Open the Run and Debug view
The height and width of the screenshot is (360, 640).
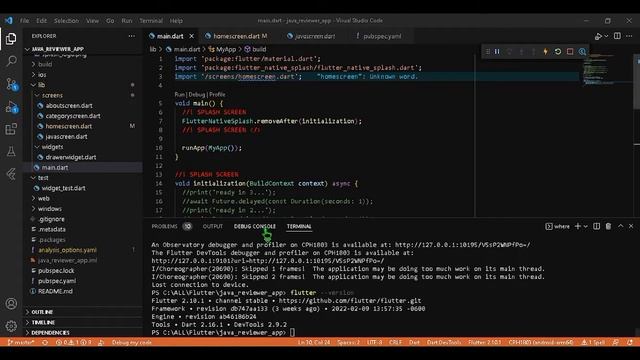(11, 107)
